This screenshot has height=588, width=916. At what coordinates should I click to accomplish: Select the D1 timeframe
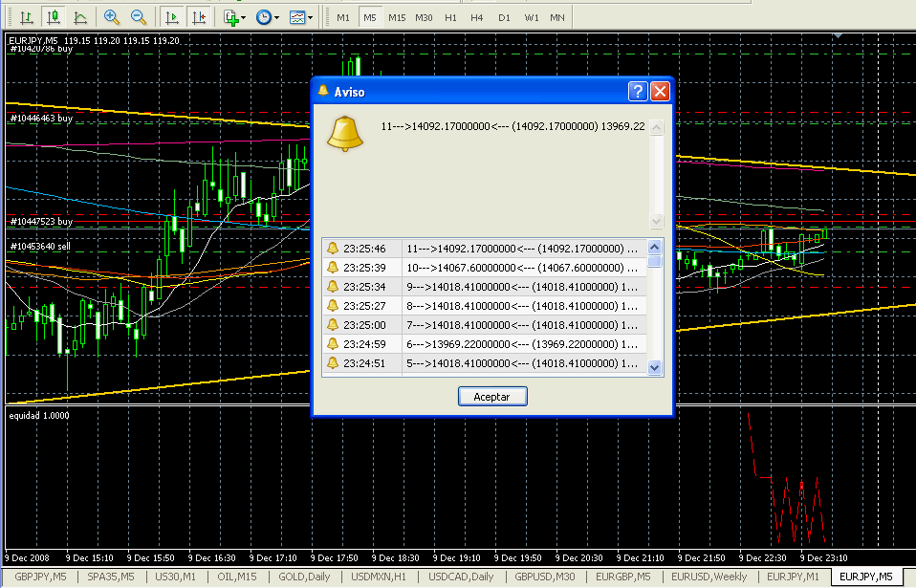(504, 17)
